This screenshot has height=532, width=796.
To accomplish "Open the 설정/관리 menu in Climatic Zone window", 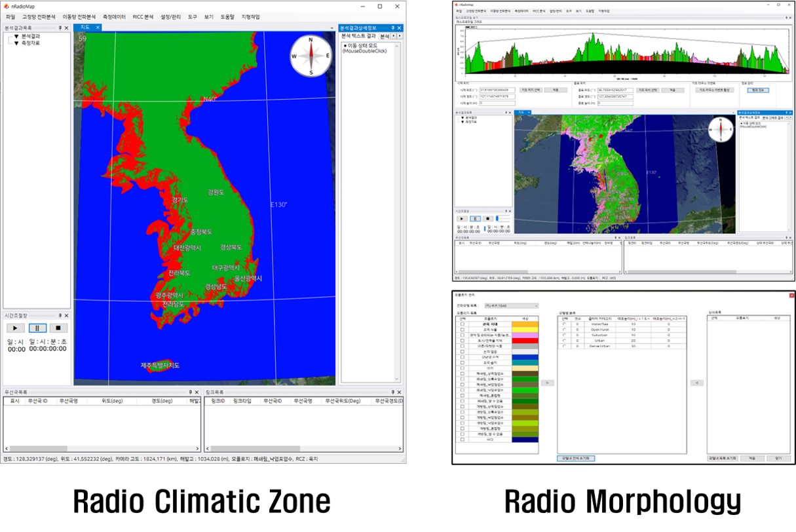I will point(170,16).
